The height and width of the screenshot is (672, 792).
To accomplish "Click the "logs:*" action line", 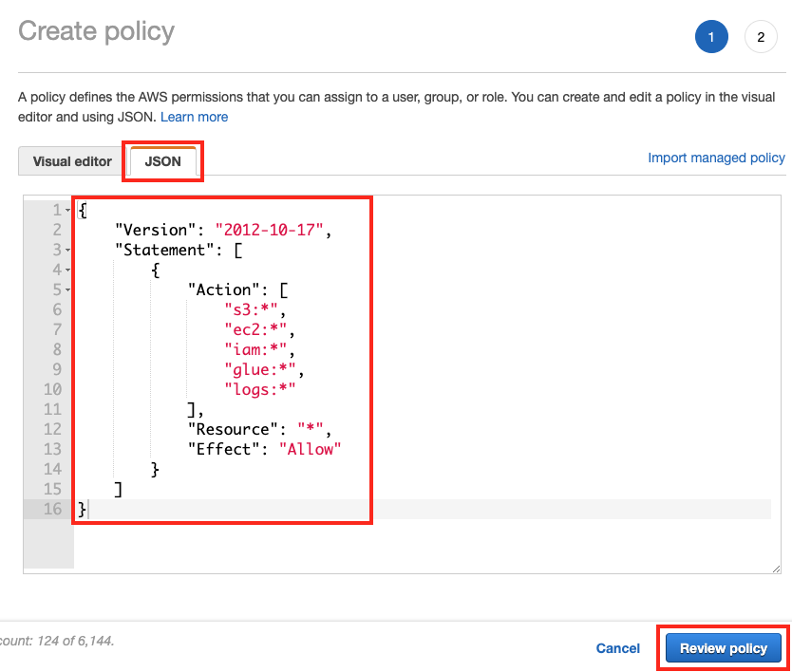I will click(x=259, y=389).
